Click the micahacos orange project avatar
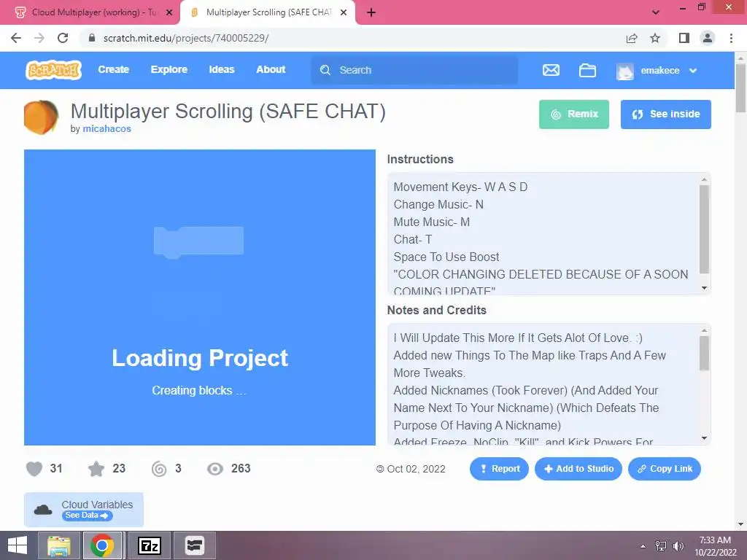The height and width of the screenshot is (560, 747). (41, 117)
